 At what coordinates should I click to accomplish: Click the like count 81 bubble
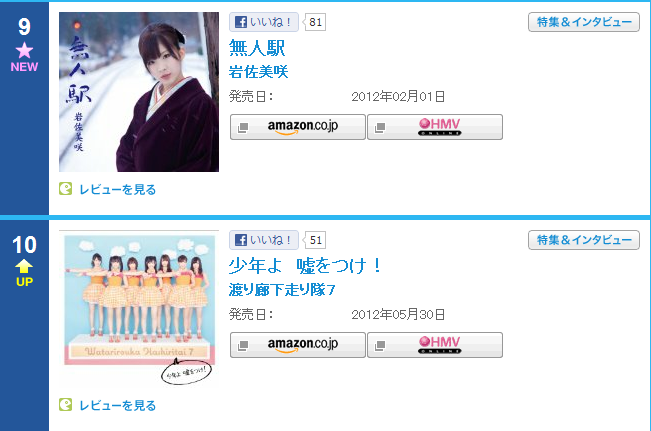click(315, 22)
